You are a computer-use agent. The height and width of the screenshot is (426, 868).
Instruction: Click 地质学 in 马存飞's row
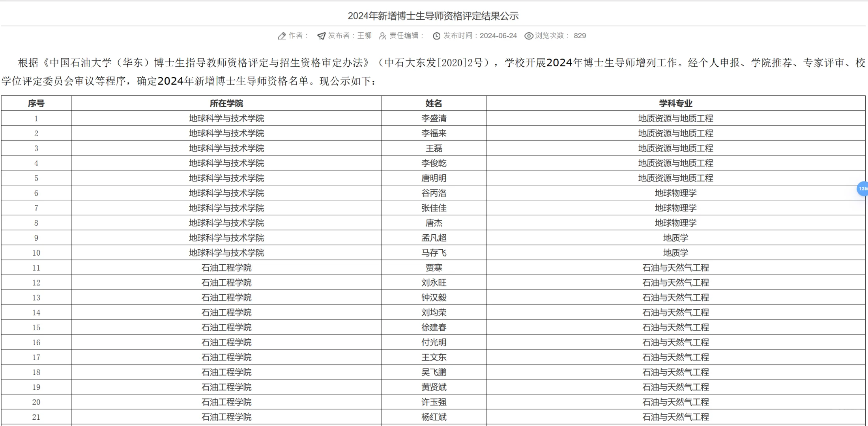[x=676, y=253]
